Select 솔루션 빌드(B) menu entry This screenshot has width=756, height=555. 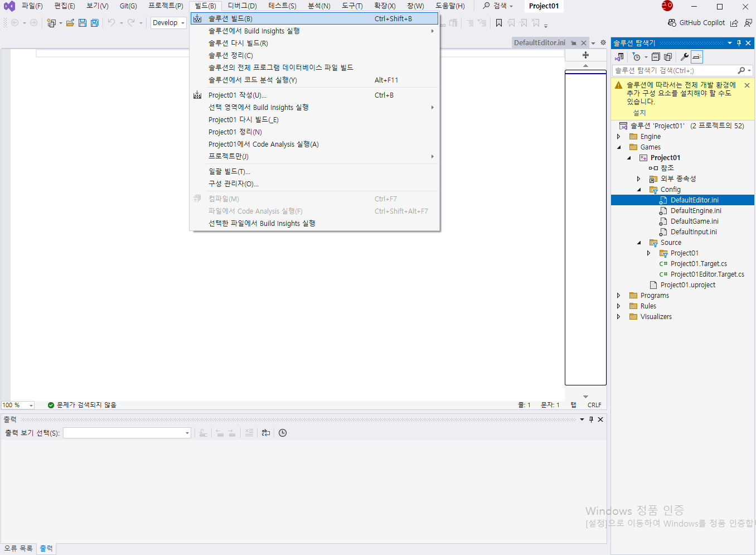[x=314, y=18]
